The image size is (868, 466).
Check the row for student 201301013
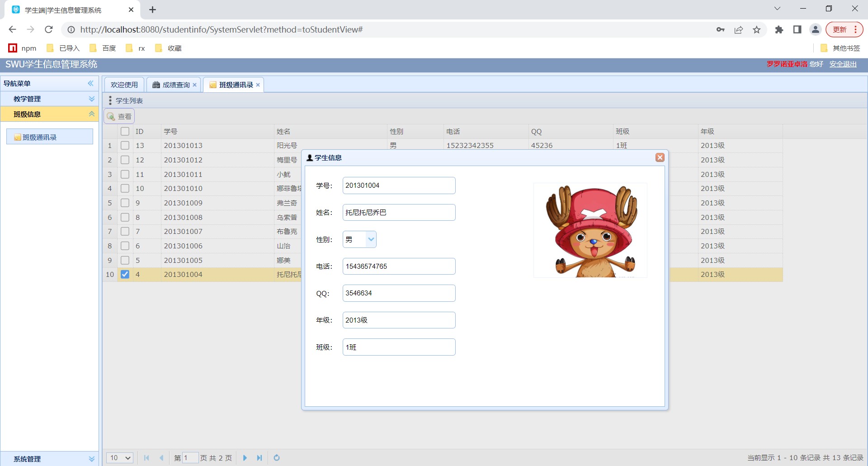coord(125,145)
